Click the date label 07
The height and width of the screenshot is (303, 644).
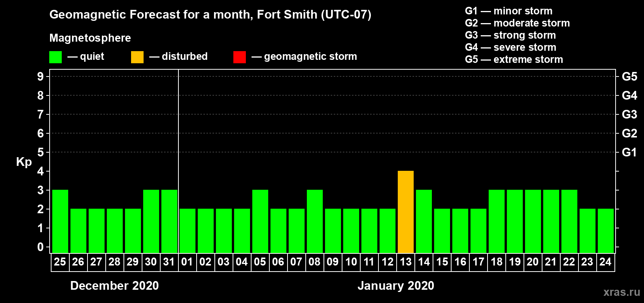(296, 262)
